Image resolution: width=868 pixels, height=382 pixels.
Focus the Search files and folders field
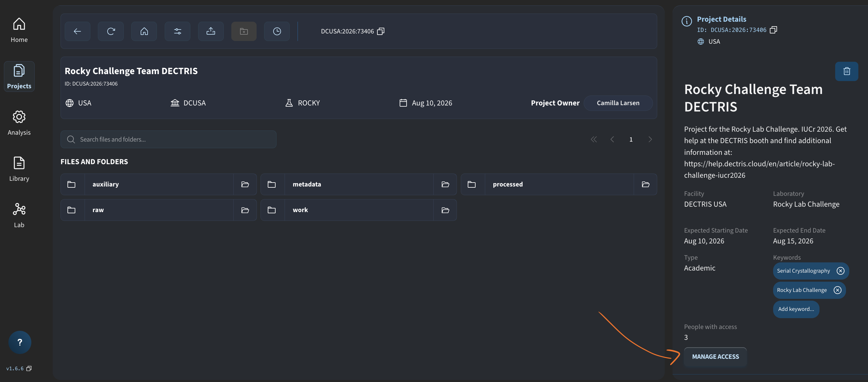[x=168, y=139]
